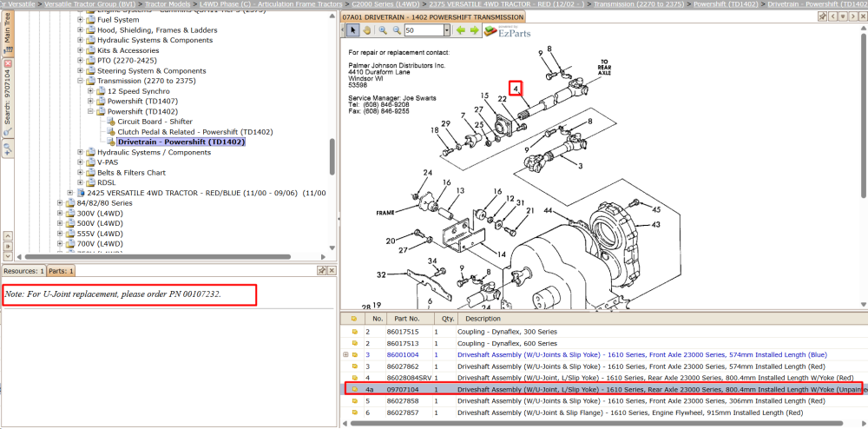
Task: Sort by Part No. column header
Action: click(x=410, y=319)
